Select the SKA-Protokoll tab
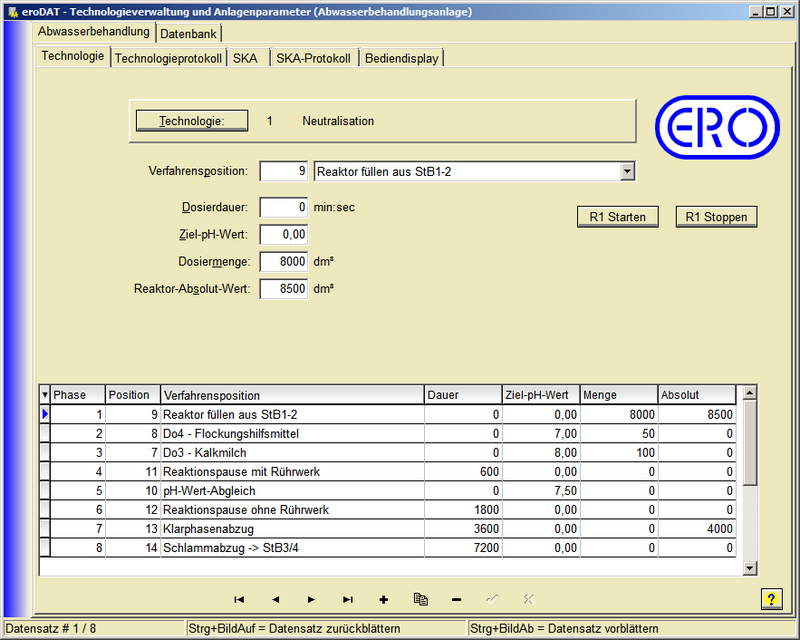The image size is (800, 640). click(x=313, y=58)
